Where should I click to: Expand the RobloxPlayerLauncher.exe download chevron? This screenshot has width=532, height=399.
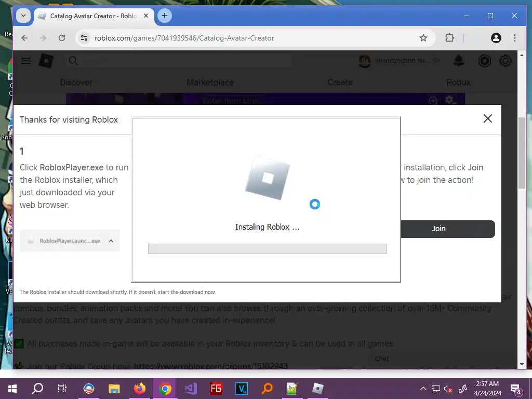[111, 241]
